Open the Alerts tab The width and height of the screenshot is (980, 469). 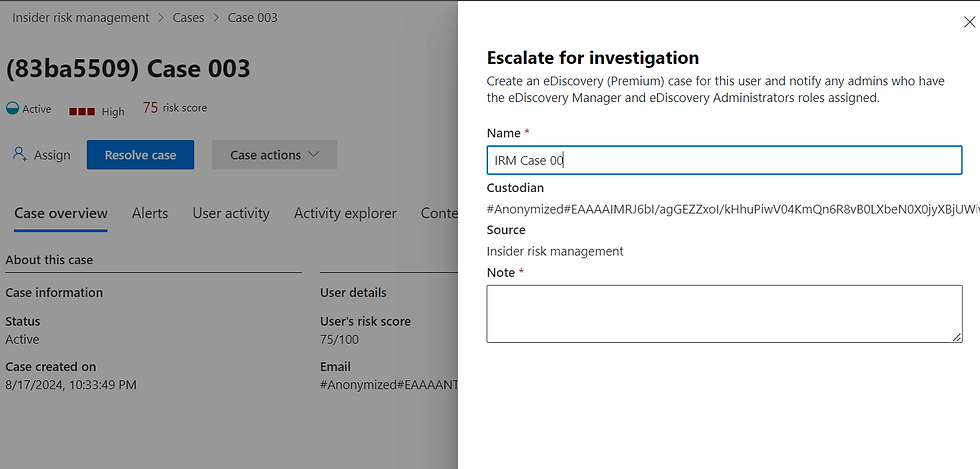pyautogui.click(x=150, y=213)
